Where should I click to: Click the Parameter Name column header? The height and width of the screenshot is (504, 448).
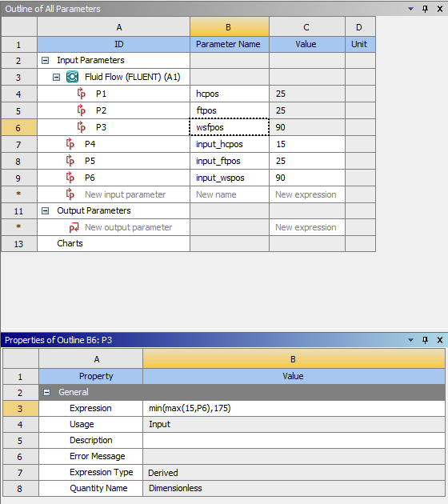pyautogui.click(x=230, y=44)
